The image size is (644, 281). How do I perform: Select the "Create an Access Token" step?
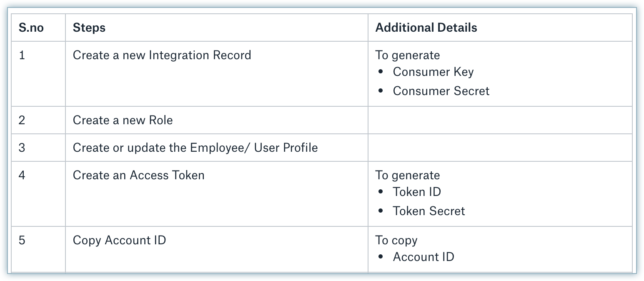[x=138, y=175]
